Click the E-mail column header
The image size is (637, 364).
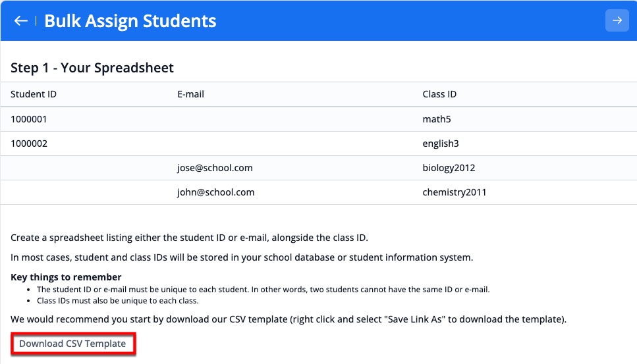point(190,94)
